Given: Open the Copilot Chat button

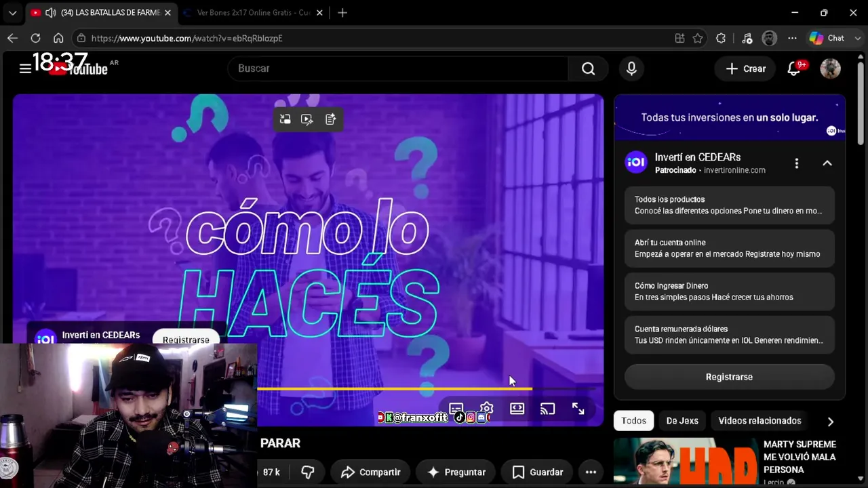Looking at the screenshot, I should point(828,39).
